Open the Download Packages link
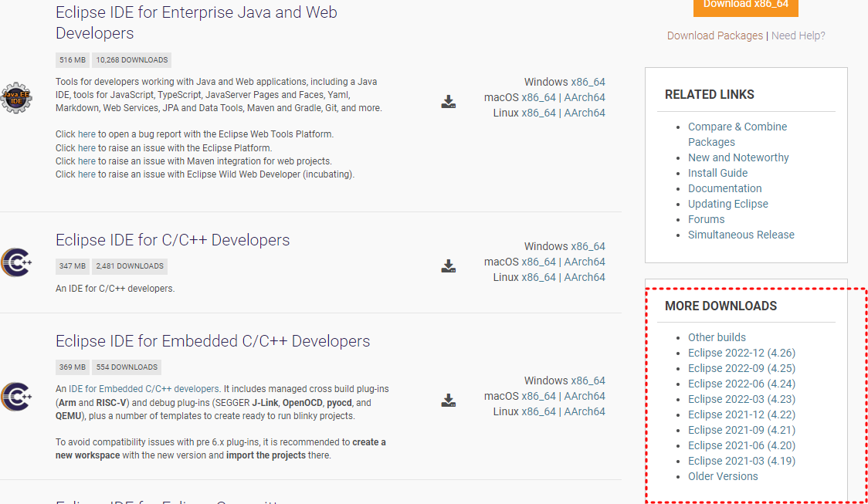 (714, 36)
